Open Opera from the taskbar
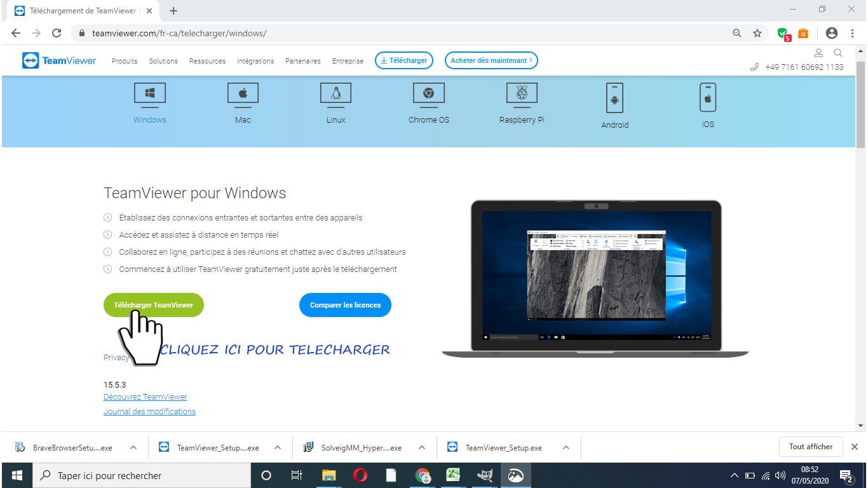868x488 pixels. tap(360, 475)
